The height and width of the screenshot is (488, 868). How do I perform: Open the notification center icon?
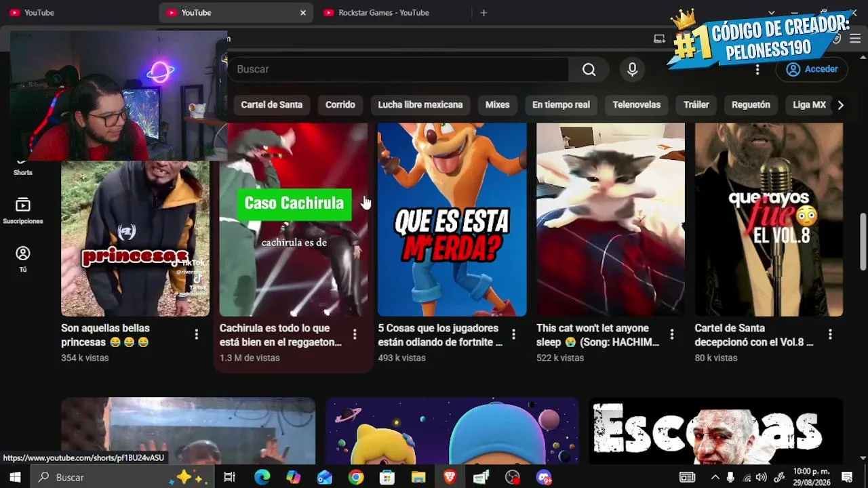pyautogui.click(x=847, y=477)
